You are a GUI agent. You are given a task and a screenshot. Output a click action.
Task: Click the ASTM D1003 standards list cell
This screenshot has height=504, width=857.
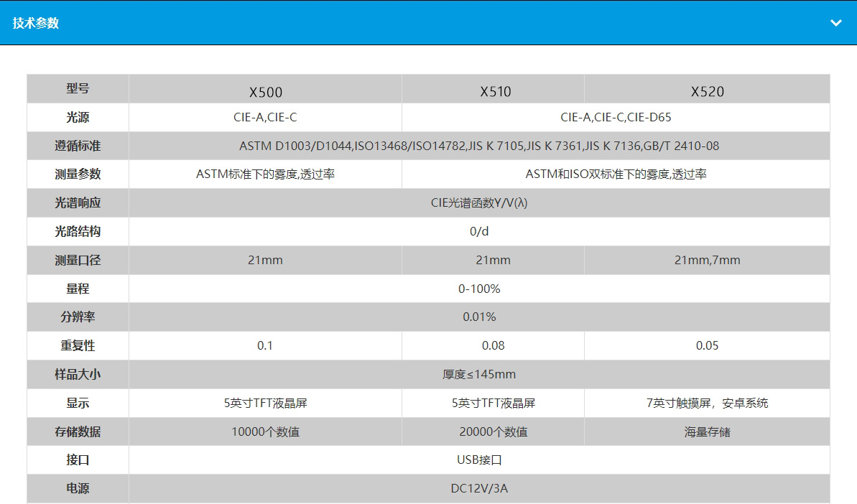point(479,146)
